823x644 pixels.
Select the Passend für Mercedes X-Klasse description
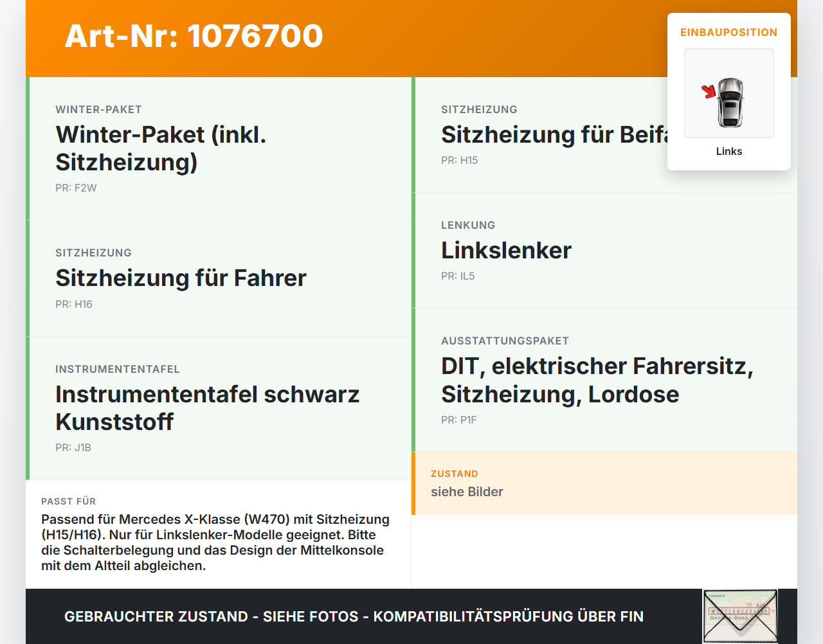[x=215, y=542]
